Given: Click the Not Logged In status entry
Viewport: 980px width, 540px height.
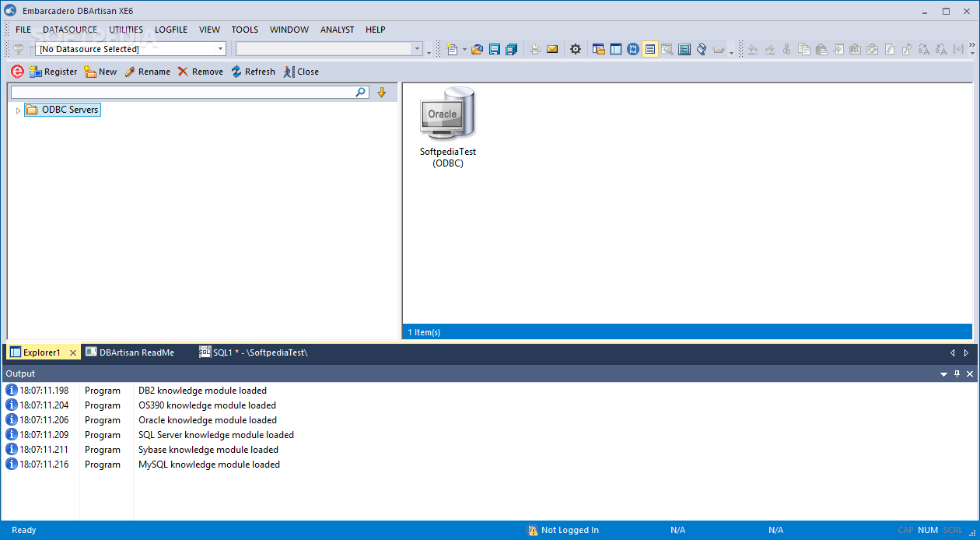Looking at the screenshot, I should (564, 530).
